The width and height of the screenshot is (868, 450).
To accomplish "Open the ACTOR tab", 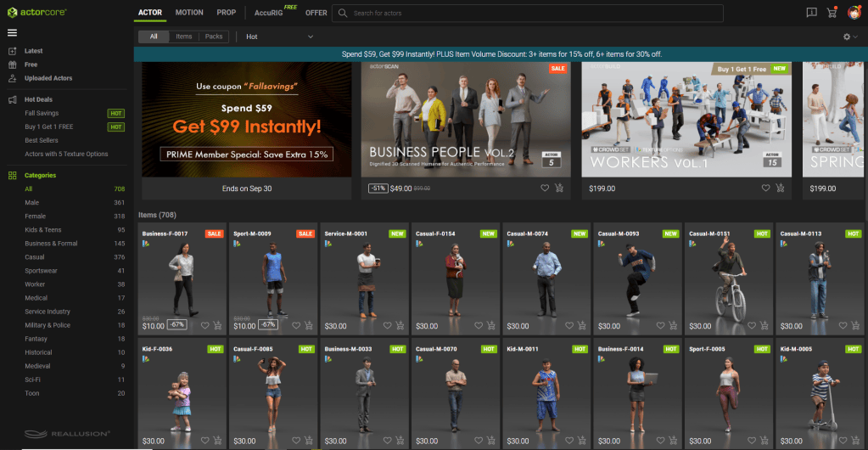I will click(x=150, y=12).
